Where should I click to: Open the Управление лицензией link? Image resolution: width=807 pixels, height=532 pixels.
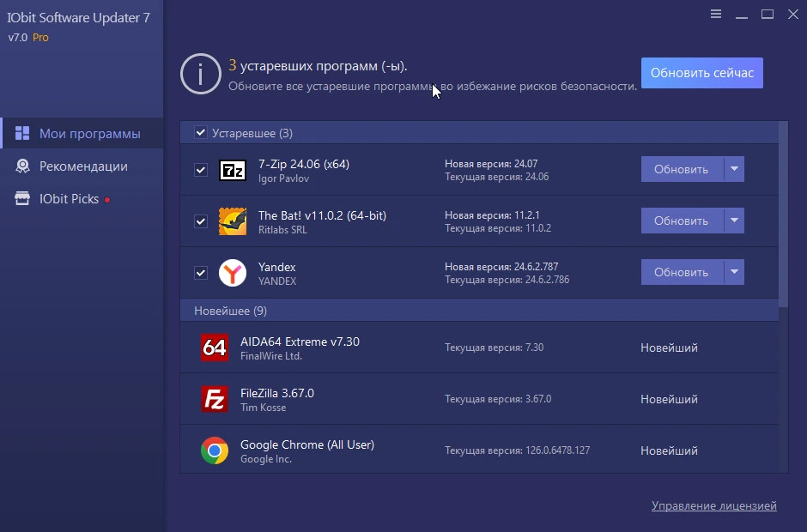713,505
